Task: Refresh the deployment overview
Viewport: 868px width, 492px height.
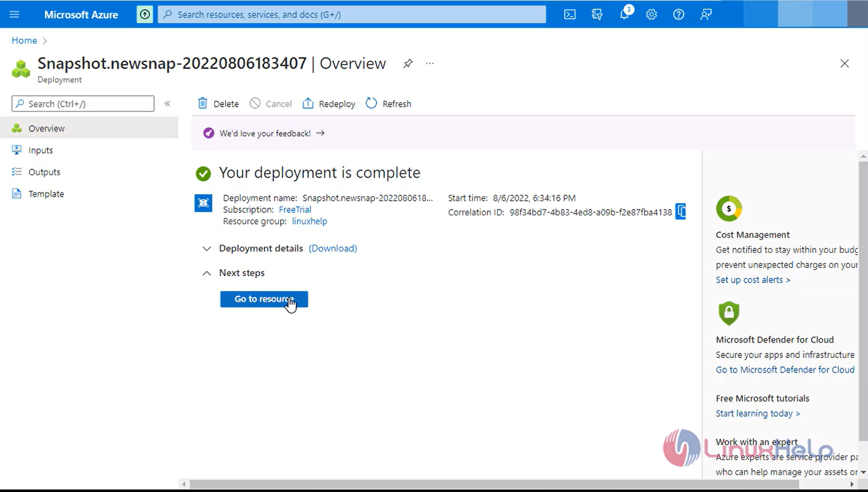Action: pos(388,103)
